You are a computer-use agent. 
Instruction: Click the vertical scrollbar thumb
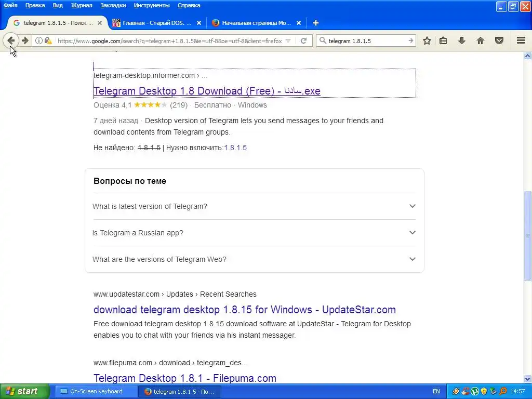pos(527,236)
